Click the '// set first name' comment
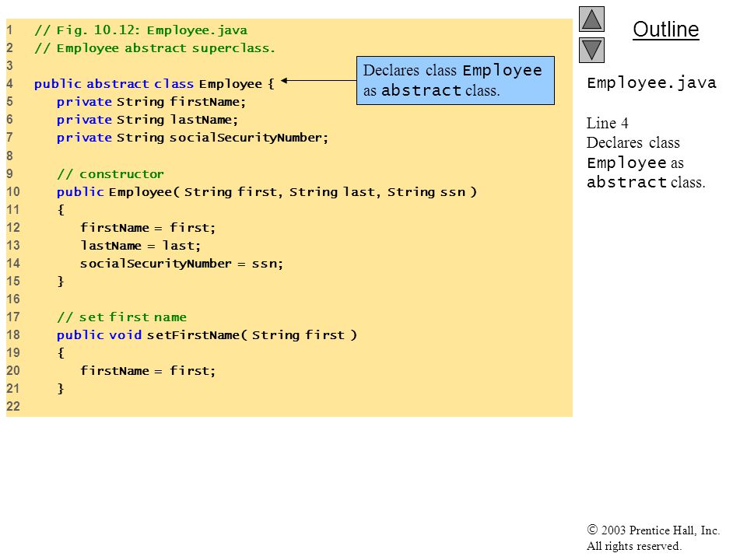Image resolution: width=747 pixels, height=560 pixels. [x=121, y=317]
